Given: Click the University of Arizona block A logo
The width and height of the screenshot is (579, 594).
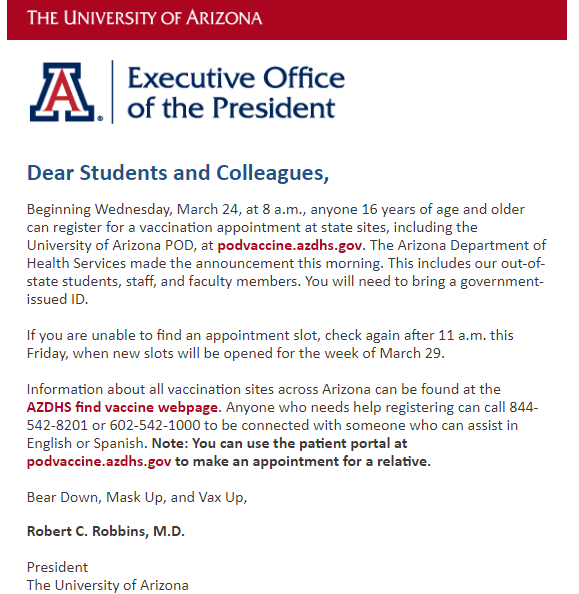Looking at the screenshot, I should coord(62,92).
